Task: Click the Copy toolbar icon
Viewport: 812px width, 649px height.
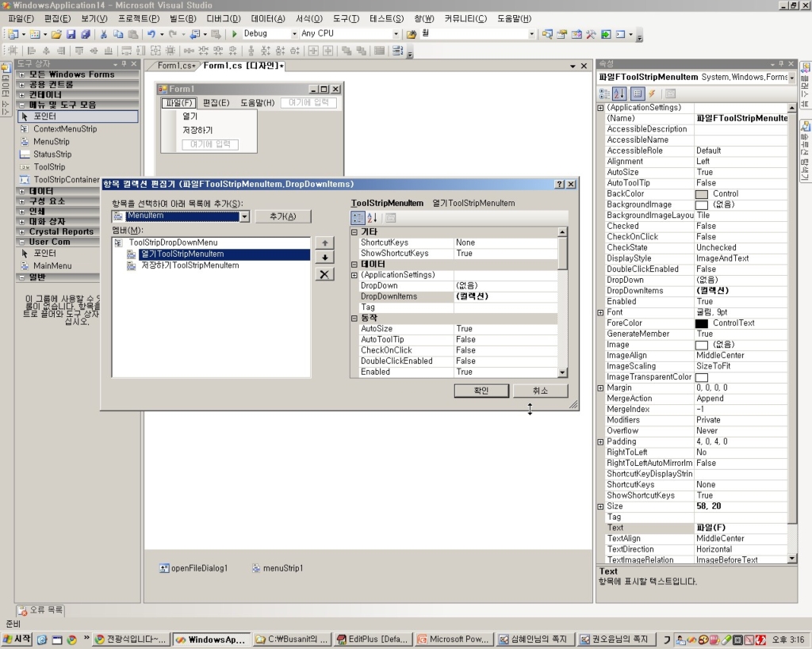Action: (118, 34)
